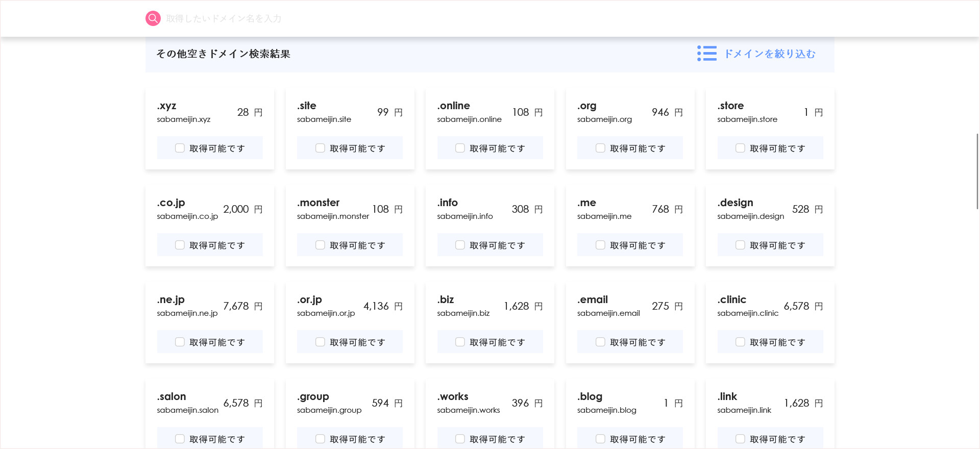The image size is (980, 449).
Task: Check the sabameijin.info availability checkbox
Action: (x=460, y=245)
